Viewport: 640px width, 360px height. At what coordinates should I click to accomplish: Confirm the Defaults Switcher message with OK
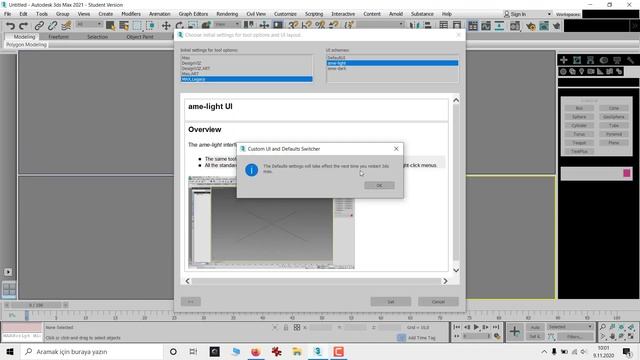pyautogui.click(x=379, y=185)
